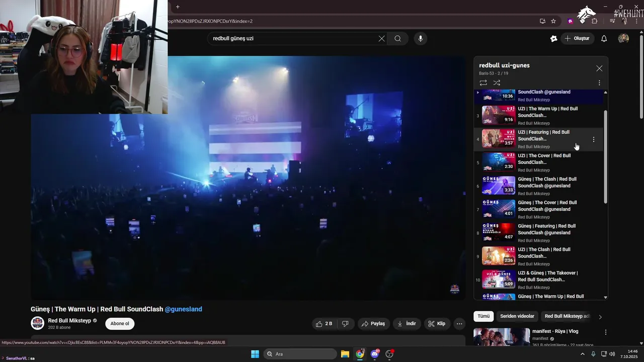Click the Oluştur create button
Screen dimensions: 644x362
pyautogui.click(x=578, y=38)
